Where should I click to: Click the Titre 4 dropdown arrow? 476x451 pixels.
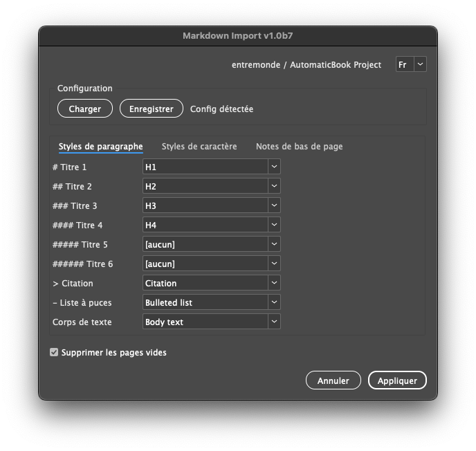coord(274,225)
